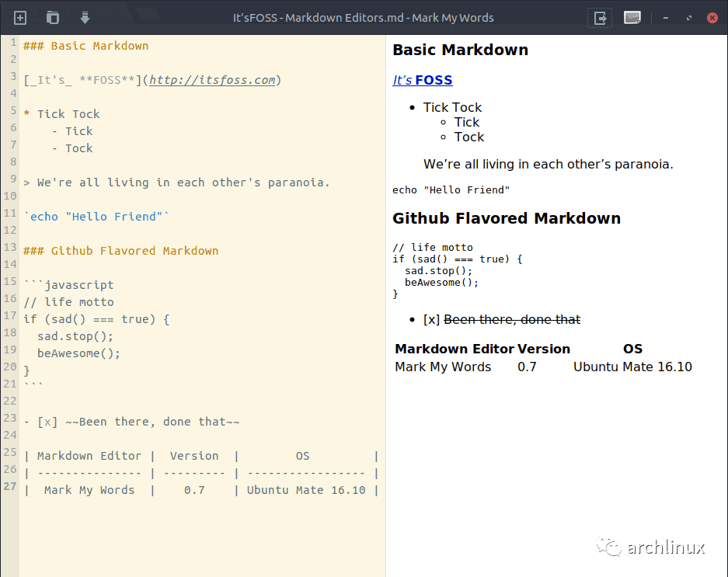Click 'Tock' sub-bullet in preview
728x577 pixels.
[x=469, y=137]
